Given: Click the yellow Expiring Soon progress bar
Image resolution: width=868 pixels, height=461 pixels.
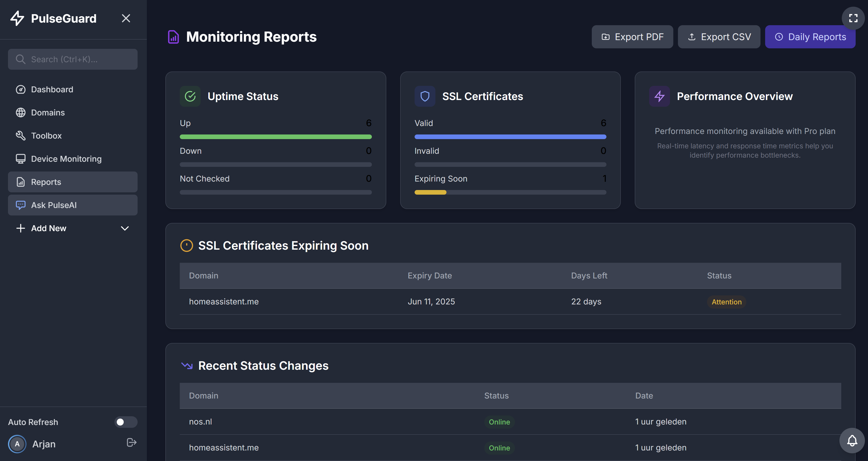Looking at the screenshot, I should tap(430, 192).
